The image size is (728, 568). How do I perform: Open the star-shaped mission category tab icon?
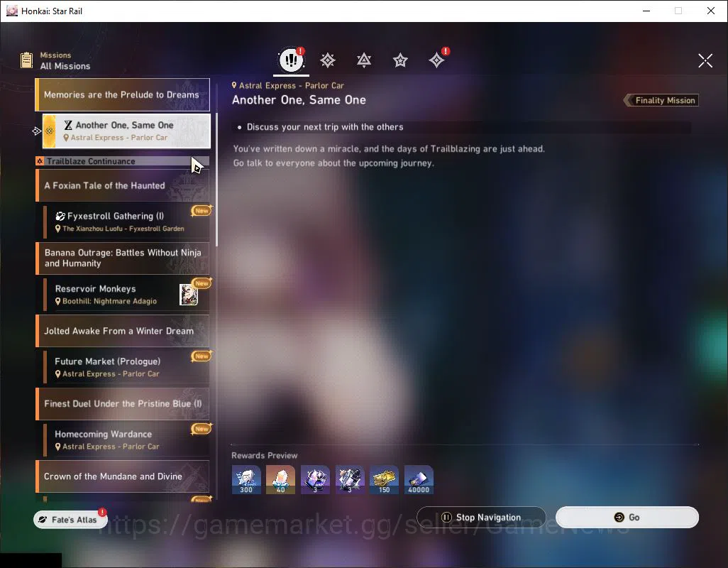400,60
